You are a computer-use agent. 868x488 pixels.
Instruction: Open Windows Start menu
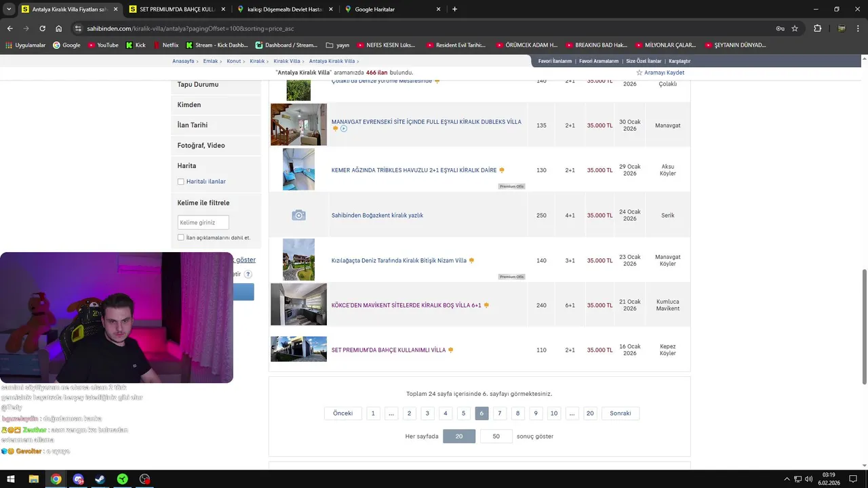[12, 479]
